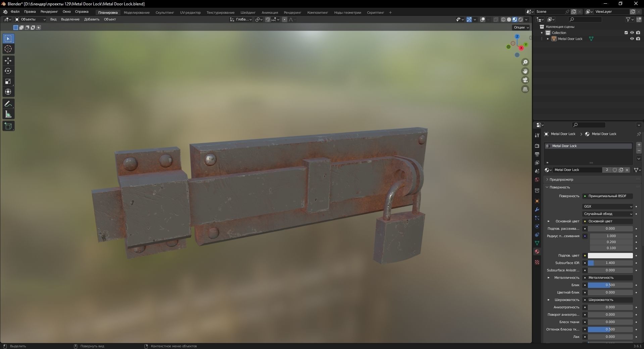The height and width of the screenshot is (349, 644).
Task: Switch to the Моделирование workspace tab
Action: pyautogui.click(x=137, y=12)
